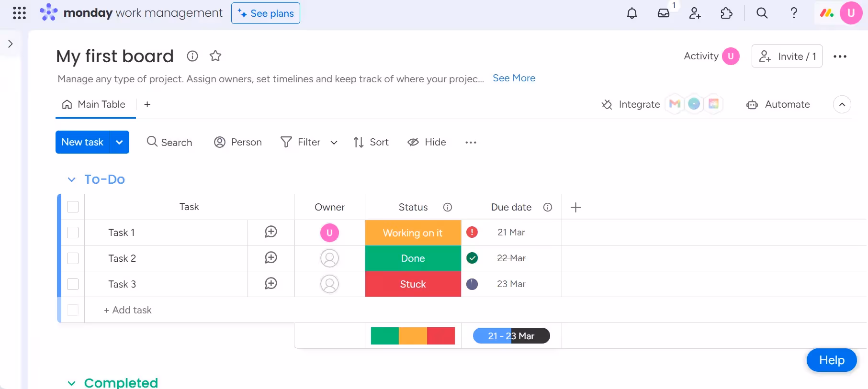The image size is (868, 389).
Task: Open the Task 1 conversation bubble icon
Action: [271, 232]
